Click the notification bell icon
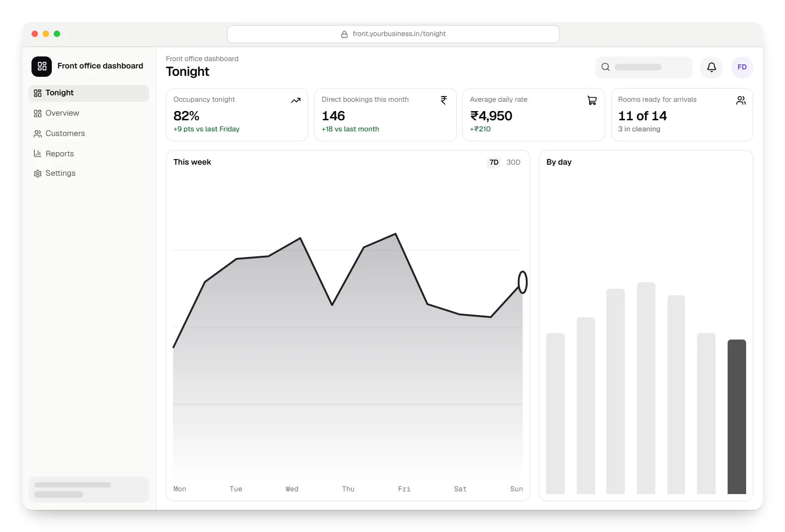 [x=711, y=67]
